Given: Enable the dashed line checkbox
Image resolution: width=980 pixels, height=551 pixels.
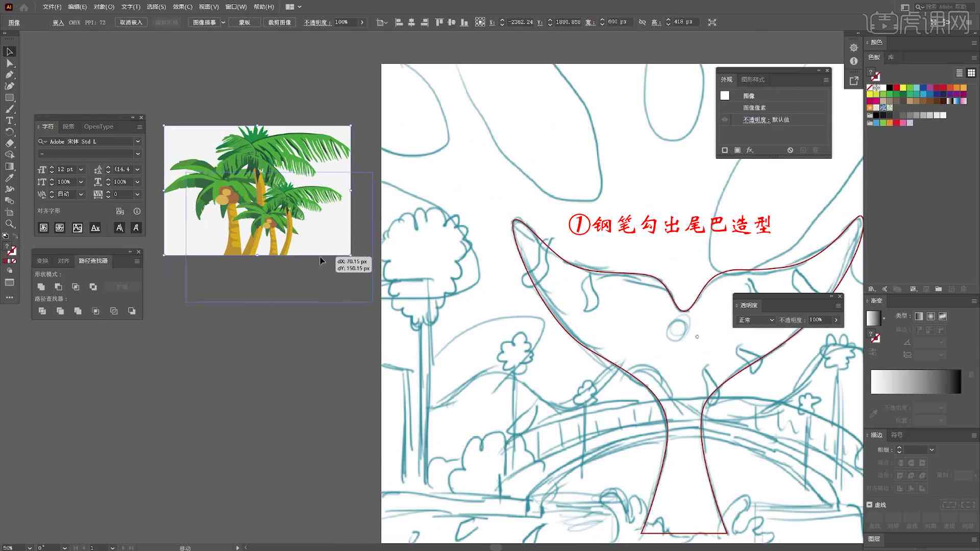Looking at the screenshot, I should coord(870,505).
